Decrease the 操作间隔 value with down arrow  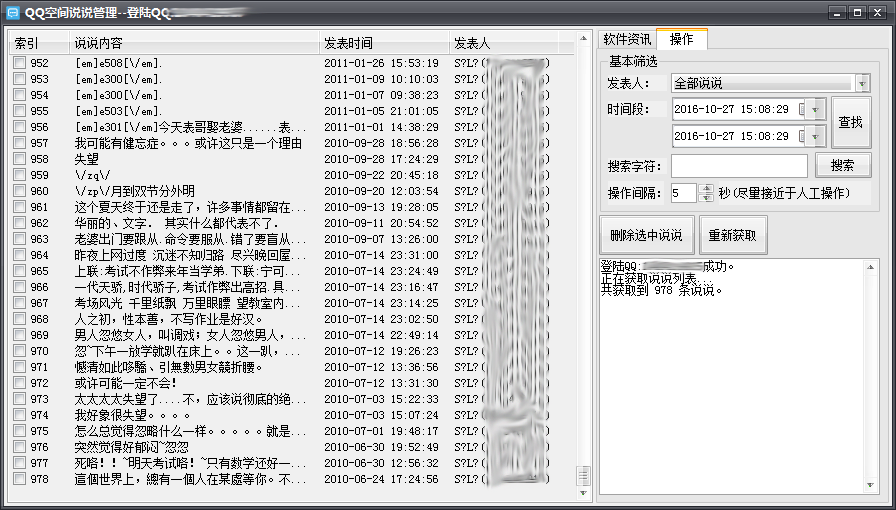707,198
